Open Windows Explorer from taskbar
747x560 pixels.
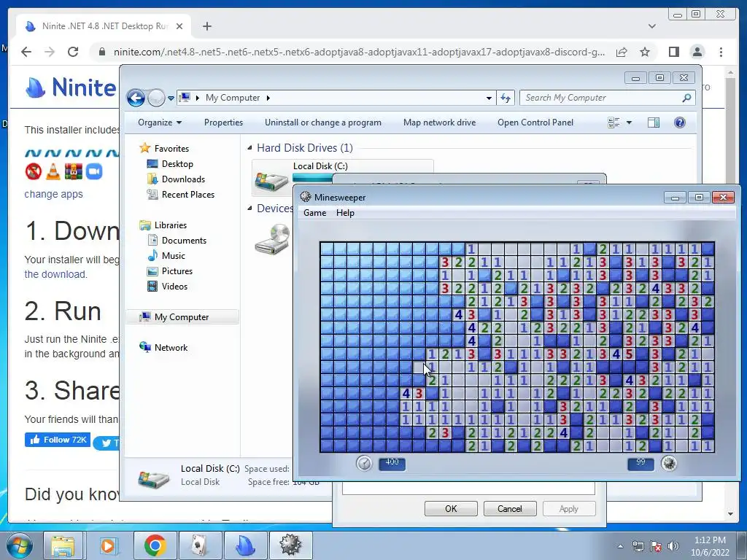tap(63, 545)
